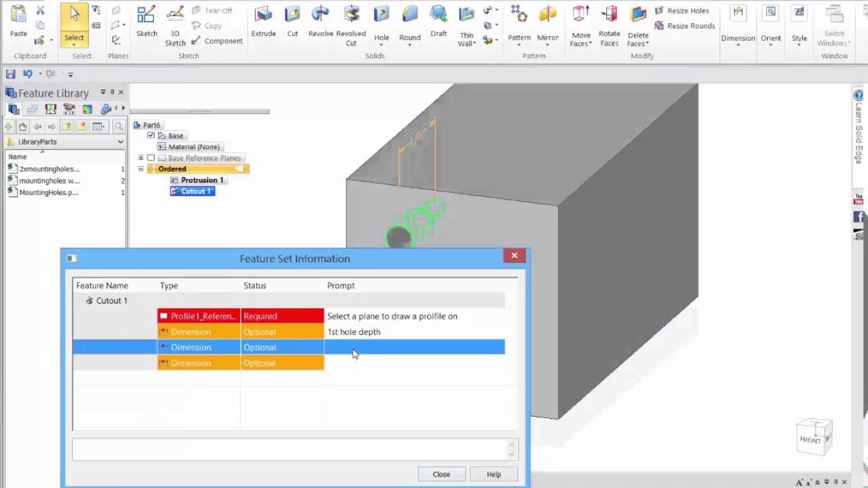Viewport: 868px width, 488px height.
Task: Open the LibraryParts folder dropdown
Action: [x=121, y=142]
